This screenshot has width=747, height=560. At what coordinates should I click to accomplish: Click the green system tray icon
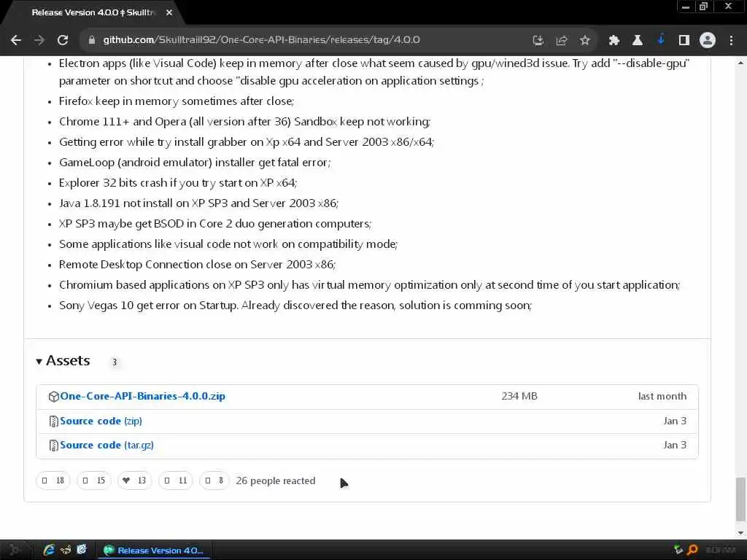(678, 551)
